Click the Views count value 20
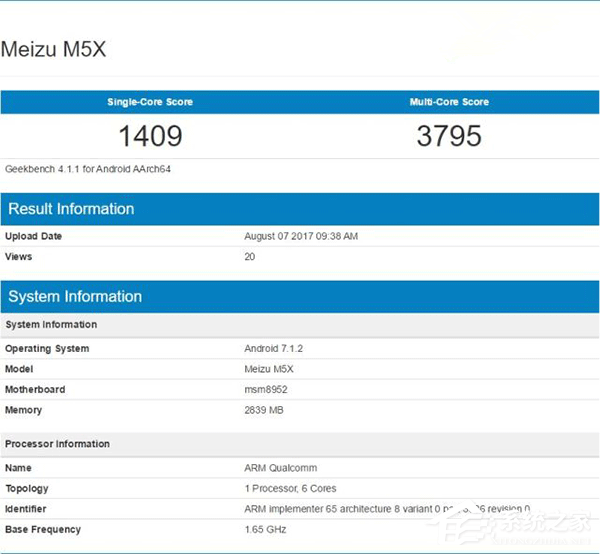 tap(250, 257)
